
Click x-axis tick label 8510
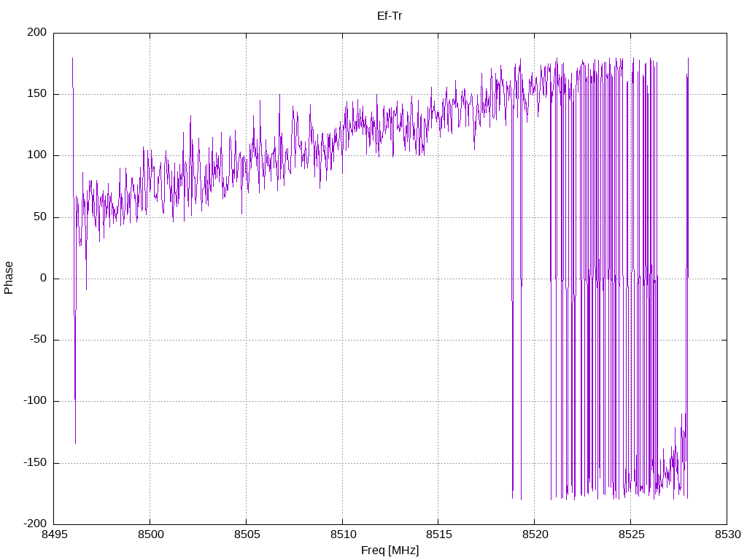click(343, 534)
